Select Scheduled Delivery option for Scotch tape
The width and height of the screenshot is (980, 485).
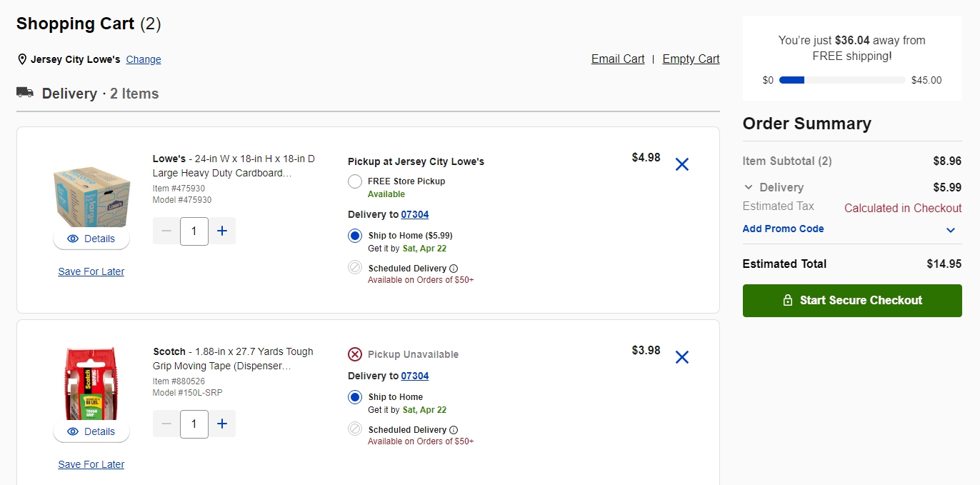(355, 429)
